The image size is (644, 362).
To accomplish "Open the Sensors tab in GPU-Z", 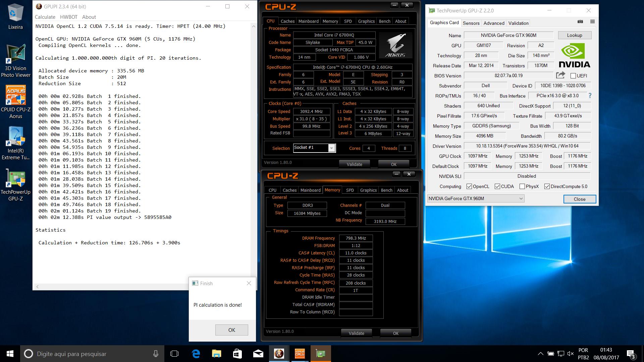I will (471, 23).
